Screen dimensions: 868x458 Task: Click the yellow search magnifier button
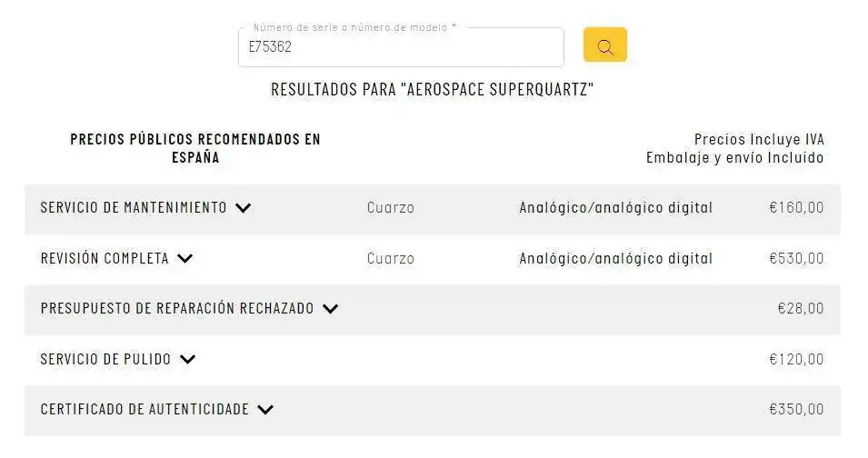[605, 45]
